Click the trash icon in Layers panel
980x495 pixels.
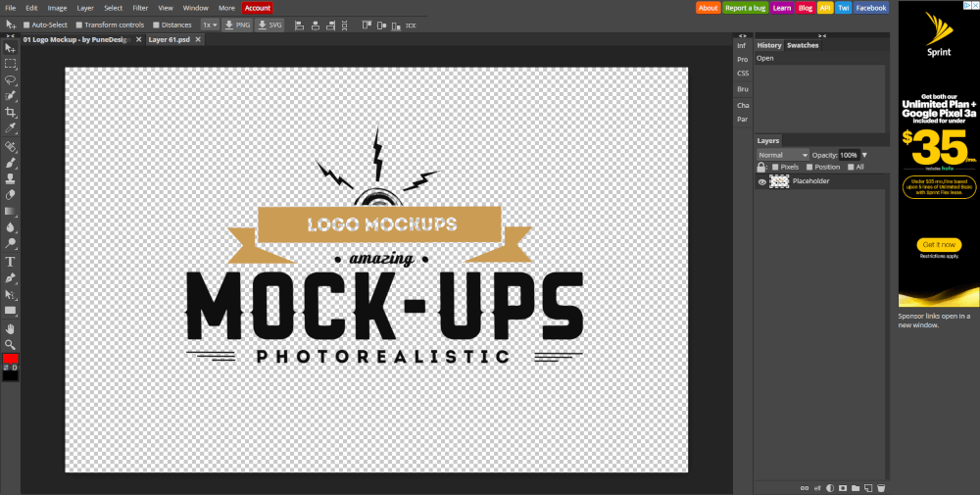(x=881, y=488)
